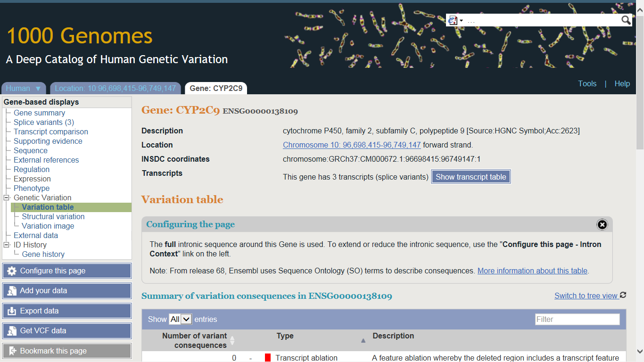Click the Get VCF data icon

12,331
